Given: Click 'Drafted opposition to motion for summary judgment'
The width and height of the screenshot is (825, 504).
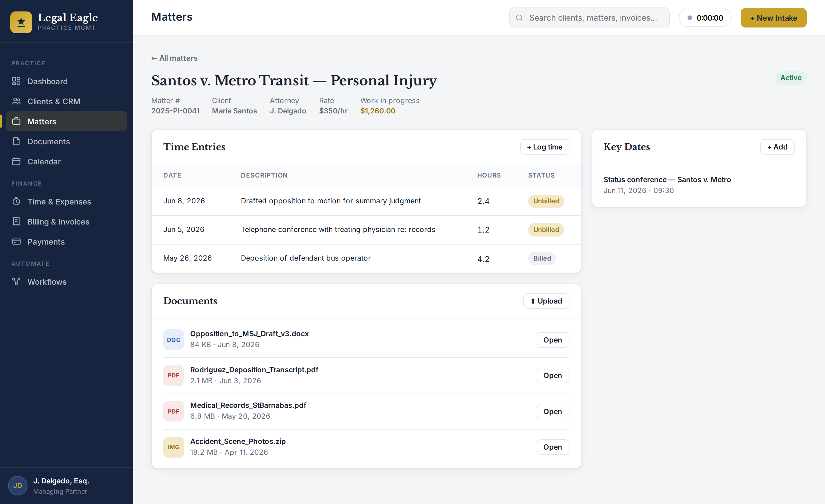Looking at the screenshot, I should click(x=331, y=201).
